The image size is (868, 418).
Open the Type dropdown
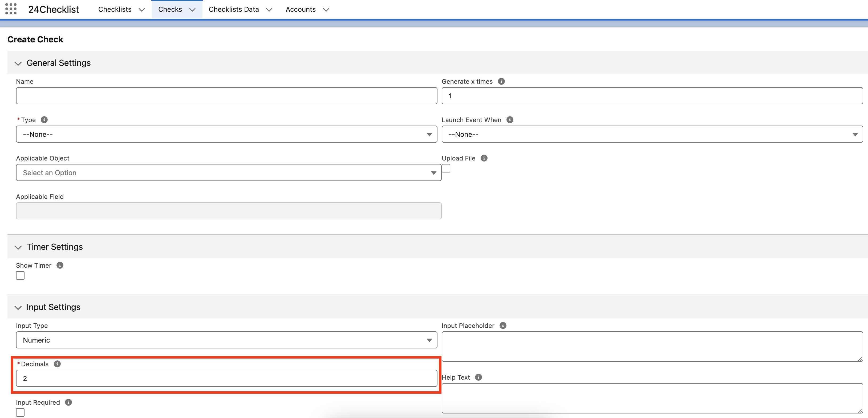(x=226, y=134)
